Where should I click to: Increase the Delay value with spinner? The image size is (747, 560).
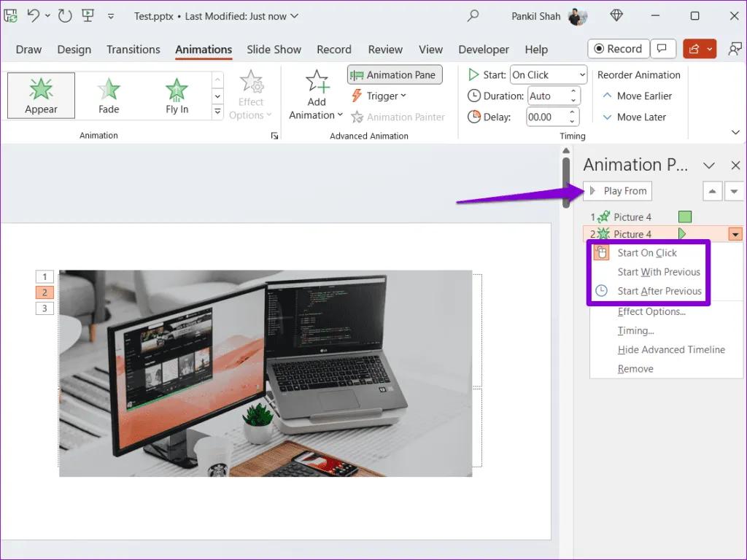[573, 113]
